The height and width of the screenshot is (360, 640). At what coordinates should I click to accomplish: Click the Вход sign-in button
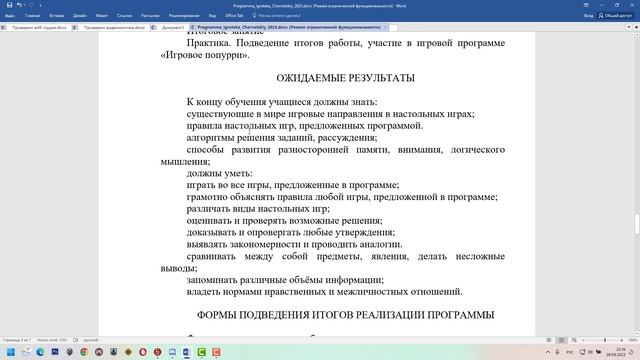coord(588,16)
